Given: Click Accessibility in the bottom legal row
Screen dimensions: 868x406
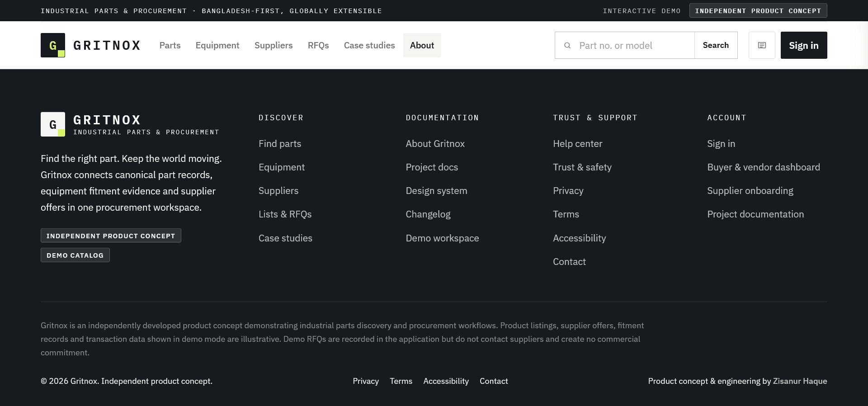Looking at the screenshot, I should click(446, 381).
